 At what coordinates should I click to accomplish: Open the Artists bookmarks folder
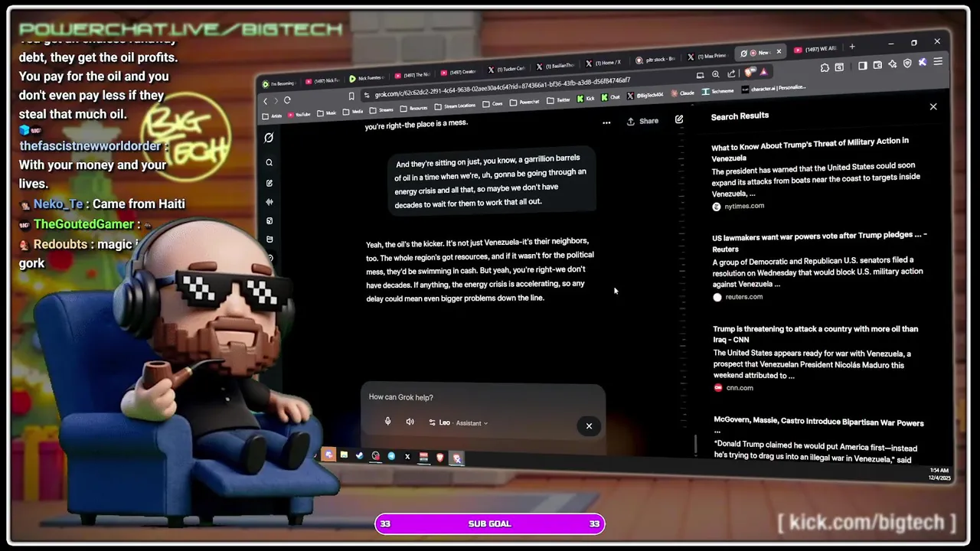tap(272, 116)
